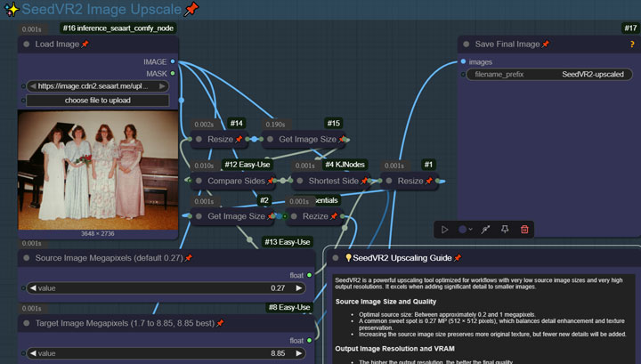641x364 pixels.
Task: Click the pin icon on Rezize node
Action: coord(334,216)
